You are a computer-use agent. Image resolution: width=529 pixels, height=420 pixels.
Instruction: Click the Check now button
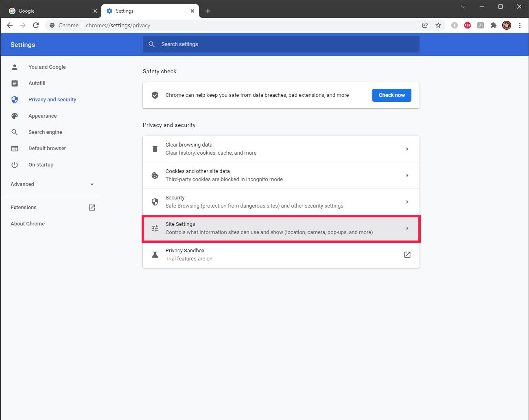391,95
